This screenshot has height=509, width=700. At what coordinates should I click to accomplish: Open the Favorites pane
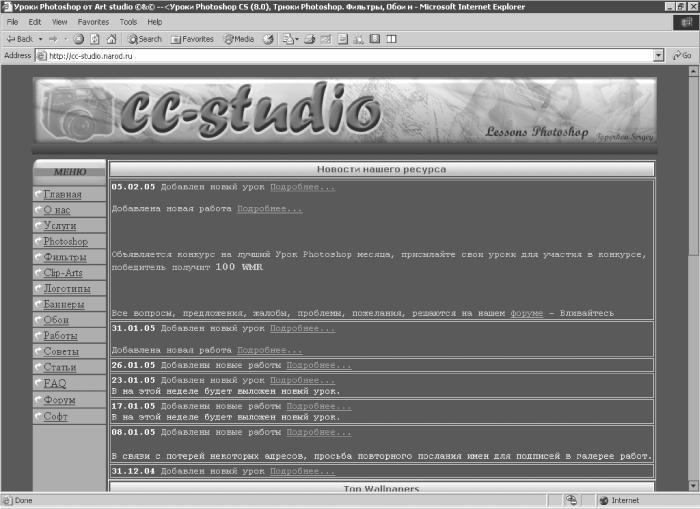(x=192, y=39)
